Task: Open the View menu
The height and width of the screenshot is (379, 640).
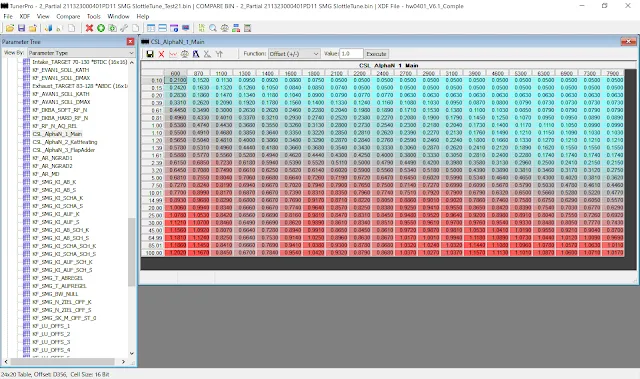Action: (x=43, y=16)
